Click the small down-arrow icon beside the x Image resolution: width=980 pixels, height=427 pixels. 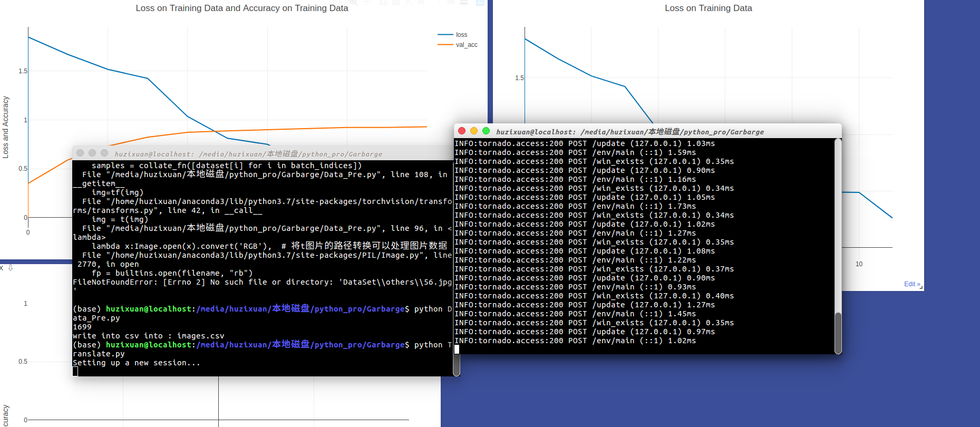click(11, 268)
